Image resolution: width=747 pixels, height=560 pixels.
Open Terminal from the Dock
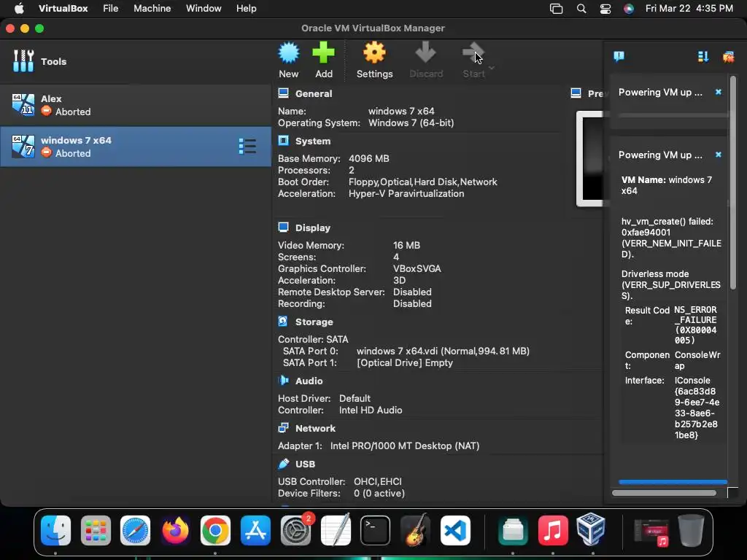click(375, 530)
